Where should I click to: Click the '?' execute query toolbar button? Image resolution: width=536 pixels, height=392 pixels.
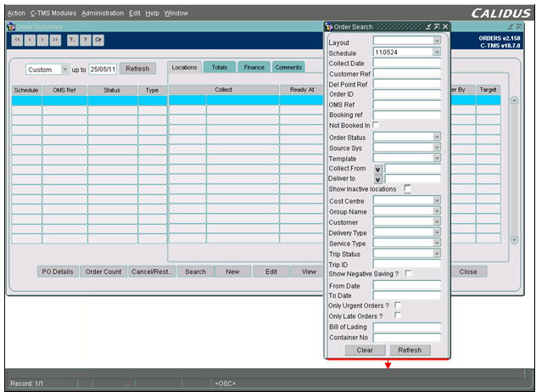(x=86, y=40)
